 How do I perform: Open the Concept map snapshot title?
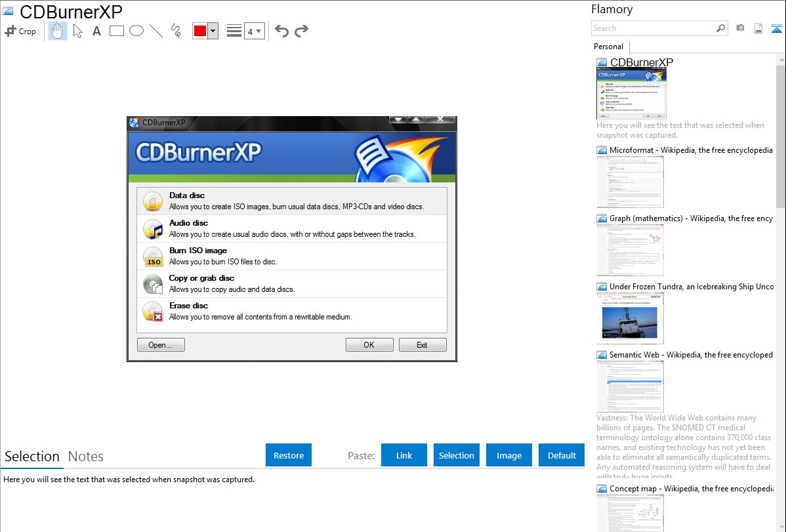(x=692, y=488)
